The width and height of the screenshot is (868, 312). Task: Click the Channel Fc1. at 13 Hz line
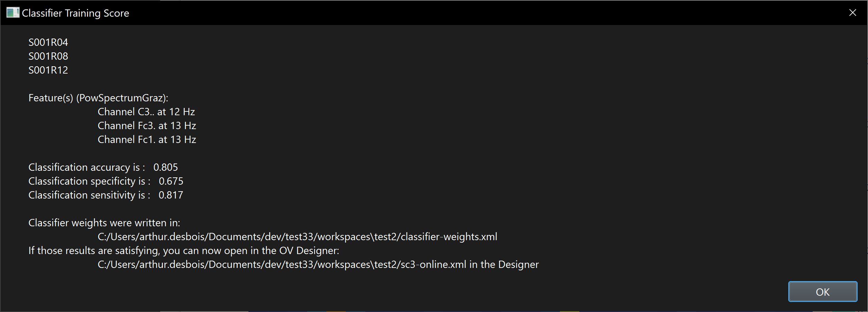147,140
